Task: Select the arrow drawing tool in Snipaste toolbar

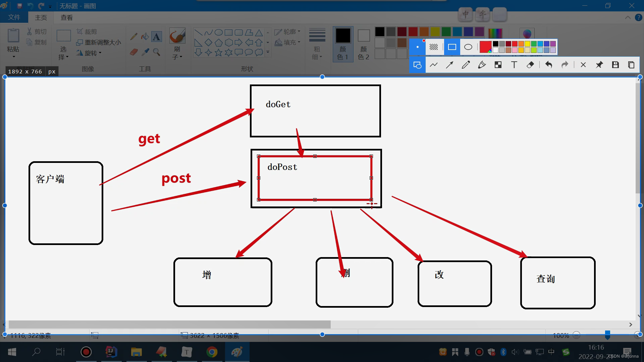Action: pos(449,65)
